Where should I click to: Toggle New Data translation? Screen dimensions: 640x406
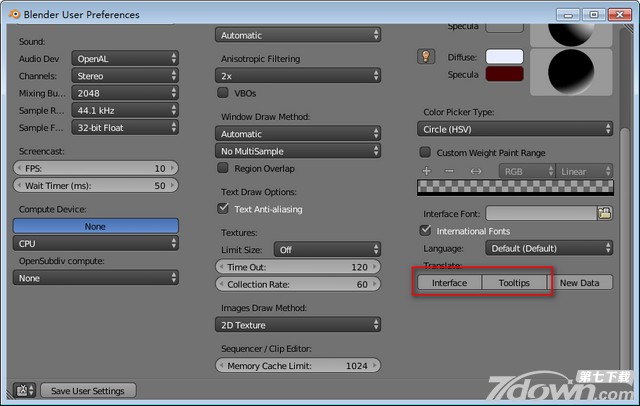[x=580, y=283]
